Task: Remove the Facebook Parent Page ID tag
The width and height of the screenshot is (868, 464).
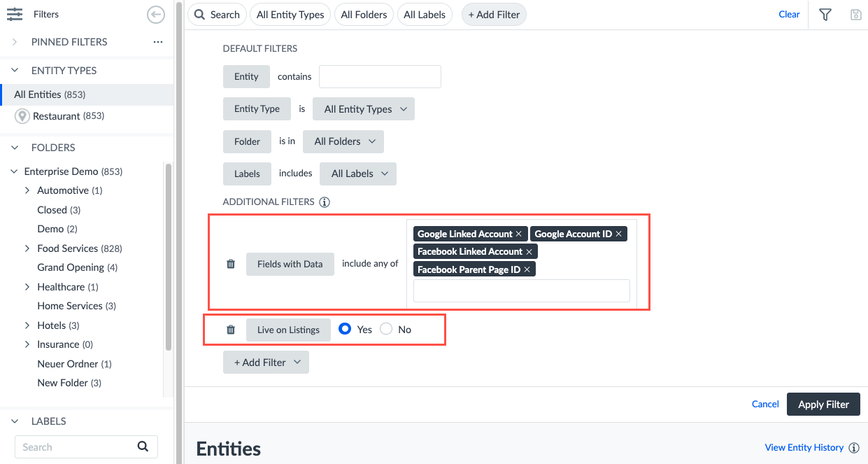Action: point(527,269)
